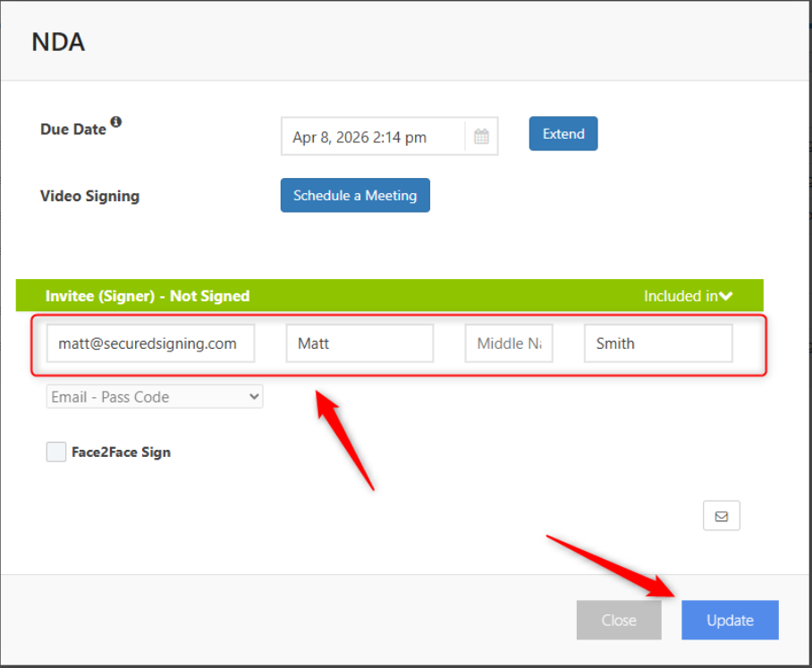Viewport: 812px width, 668px height.
Task: Click the NDA dialog title
Action: (58, 42)
